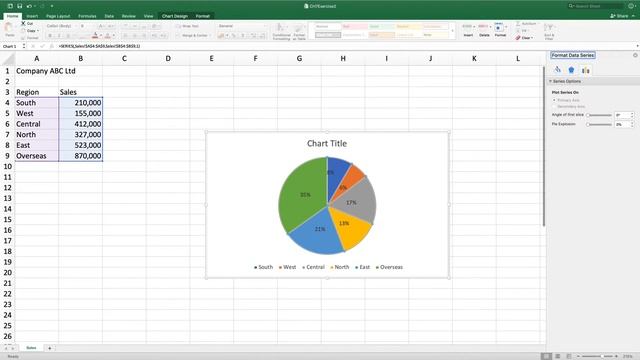
Task: Open the Insert ribbon tab
Action: (x=32, y=16)
